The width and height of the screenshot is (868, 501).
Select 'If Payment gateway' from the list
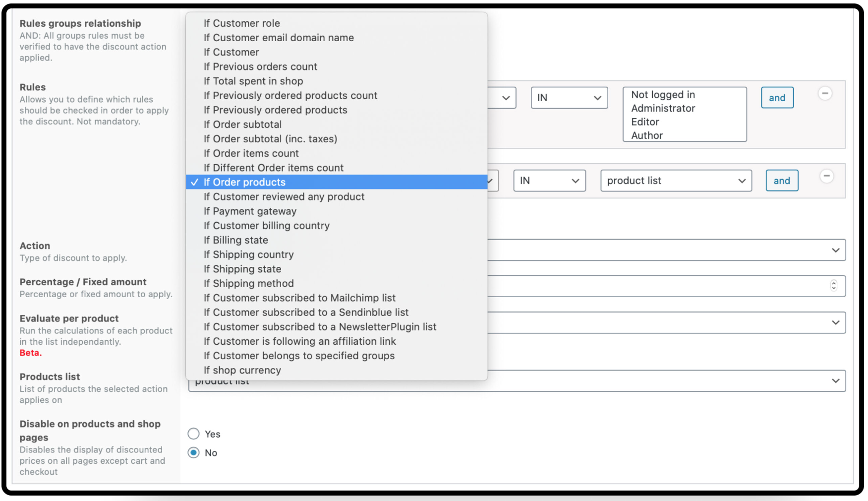[x=250, y=211]
